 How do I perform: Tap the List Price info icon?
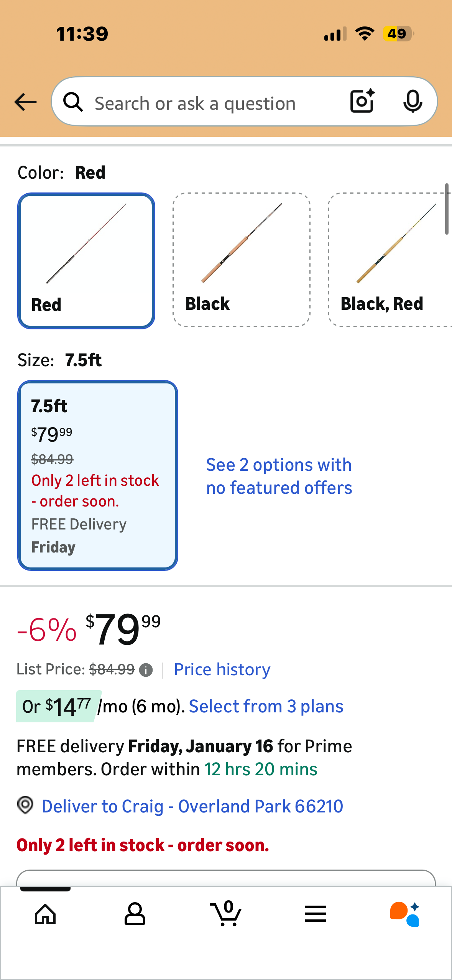point(146,670)
